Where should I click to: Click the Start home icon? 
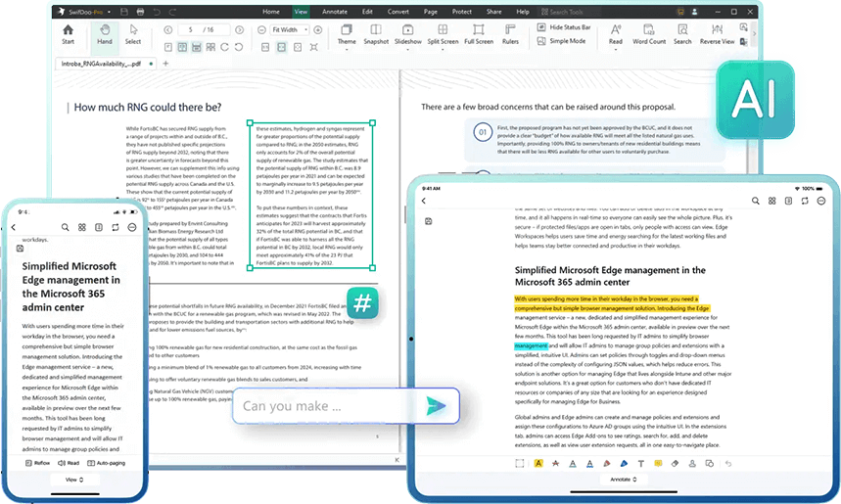(x=68, y=34)
